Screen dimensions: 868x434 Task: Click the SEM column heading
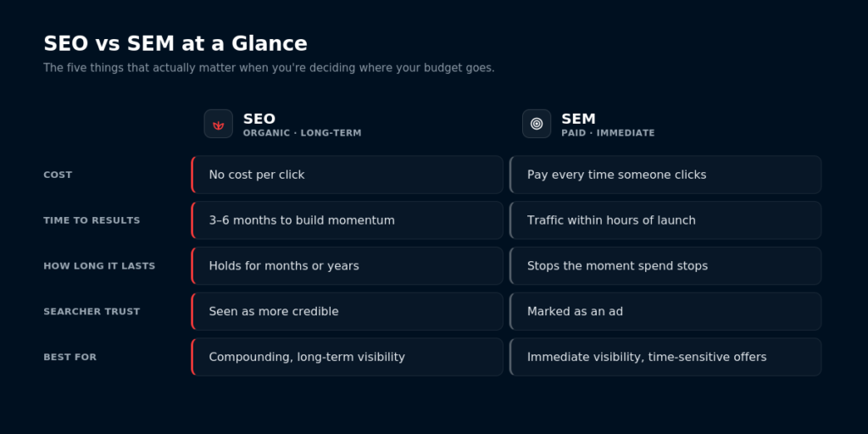click(x=578, y=119)
